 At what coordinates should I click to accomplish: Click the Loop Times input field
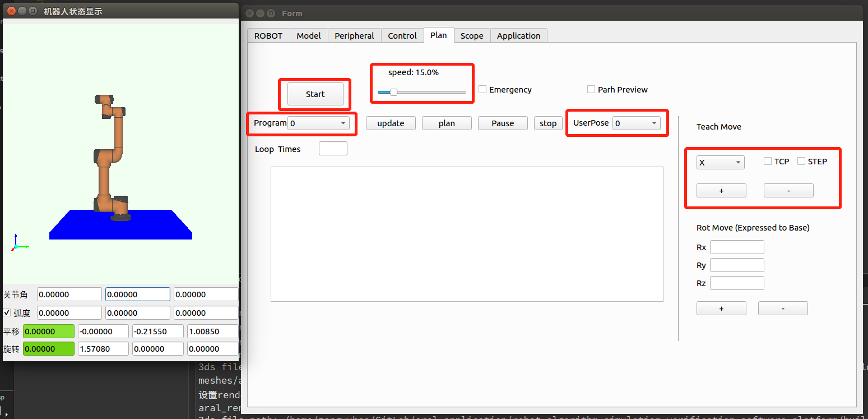coord(333,149)
